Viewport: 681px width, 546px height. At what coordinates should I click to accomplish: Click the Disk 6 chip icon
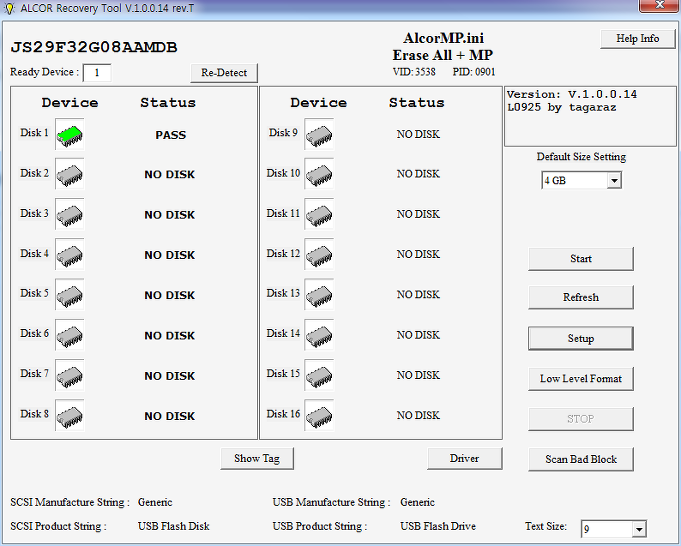(69, 335)
